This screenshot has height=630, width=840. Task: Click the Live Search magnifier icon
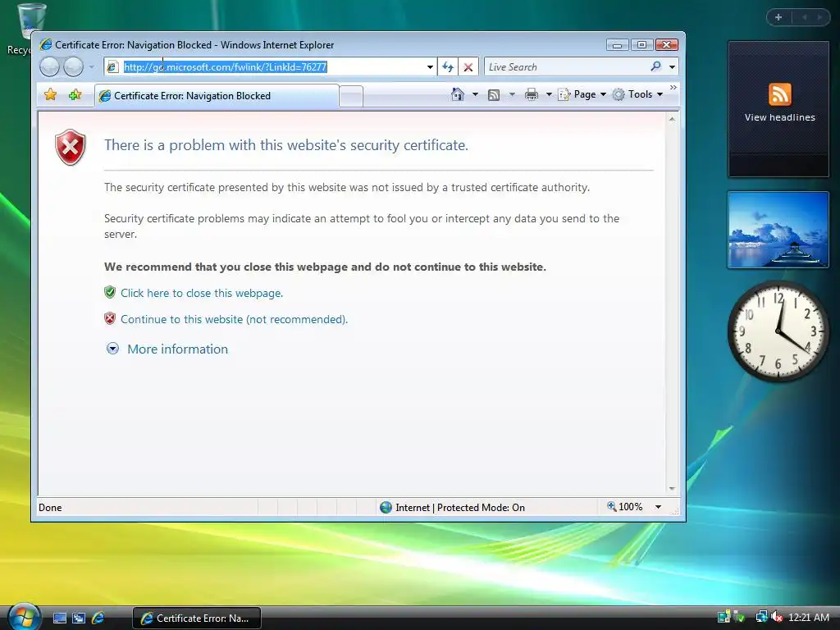(x=655, y=66)
